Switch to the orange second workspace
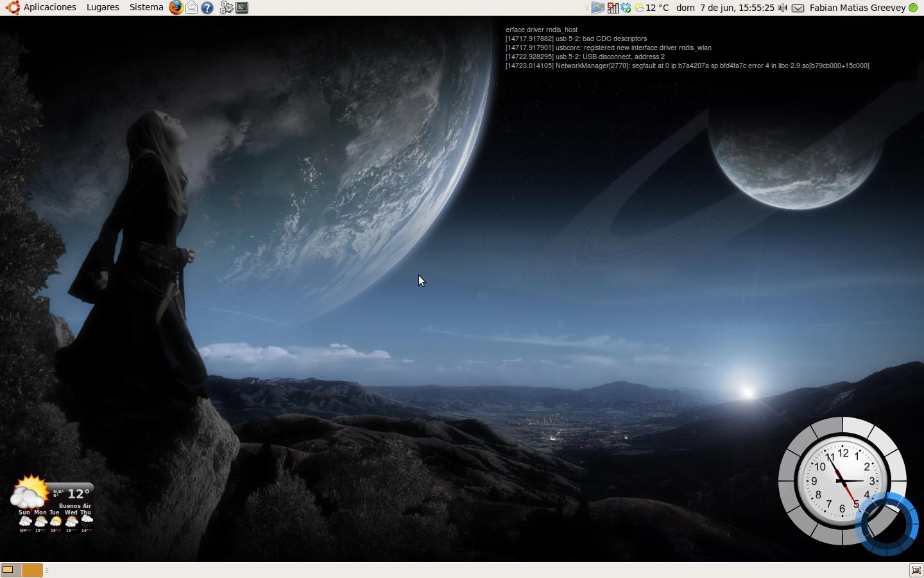This screenshot has width=924, height=578. click(32, 570)
